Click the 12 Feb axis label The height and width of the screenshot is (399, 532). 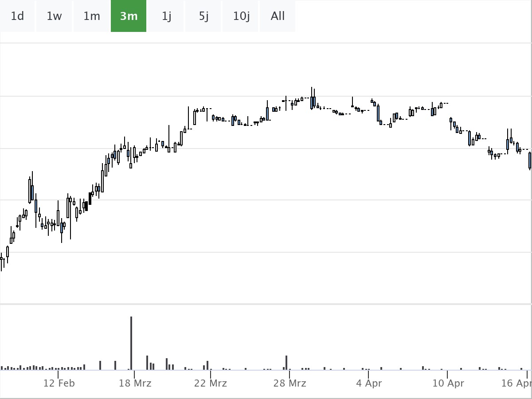coord(59,383)
